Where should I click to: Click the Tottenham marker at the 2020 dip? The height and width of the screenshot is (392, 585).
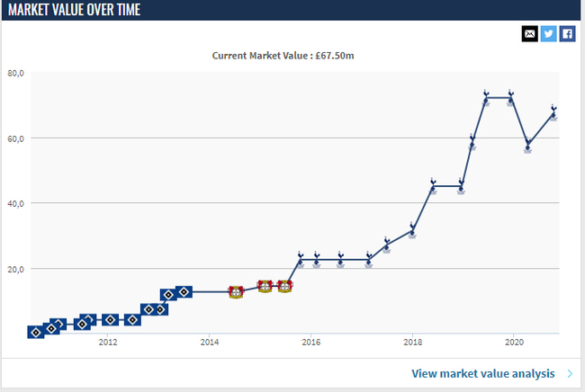pyautogui.click(x=528, y=145)
